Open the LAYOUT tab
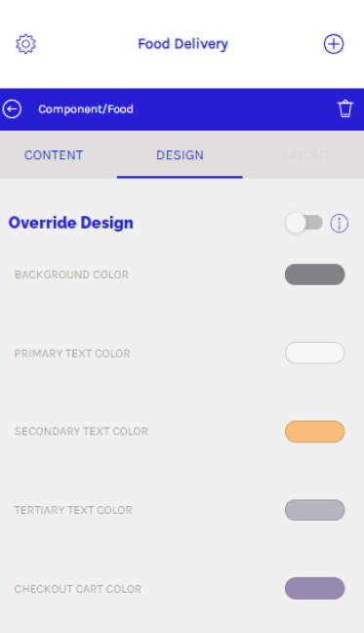 pos(306,155)
